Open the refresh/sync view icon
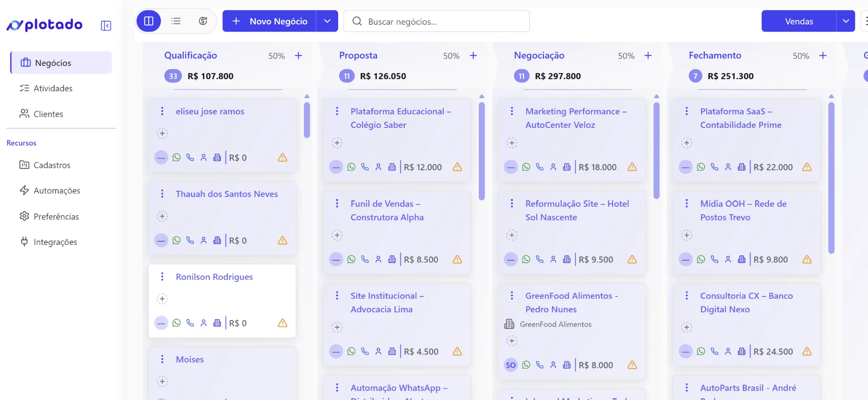This screenshot has width=868, height=400. point(203,21)
